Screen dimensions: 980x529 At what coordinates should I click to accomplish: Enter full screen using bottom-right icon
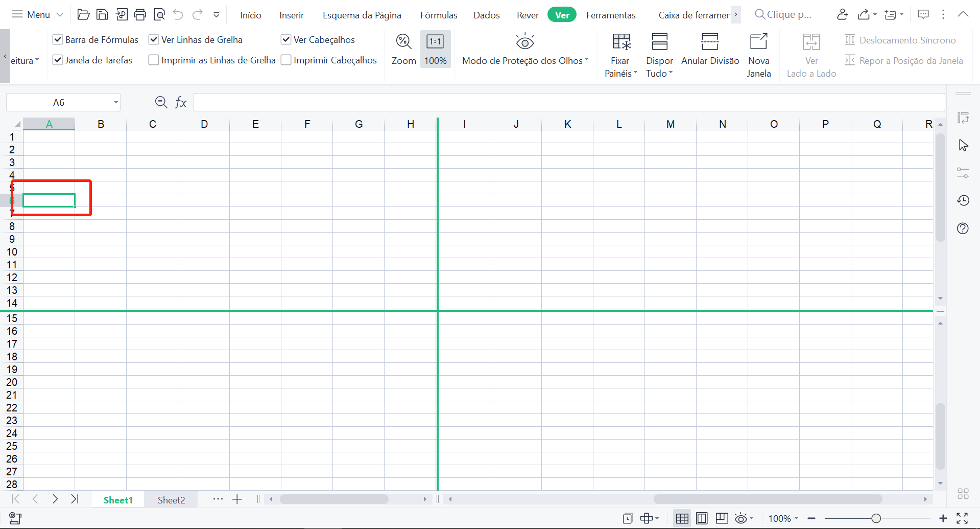pos(962,518)
